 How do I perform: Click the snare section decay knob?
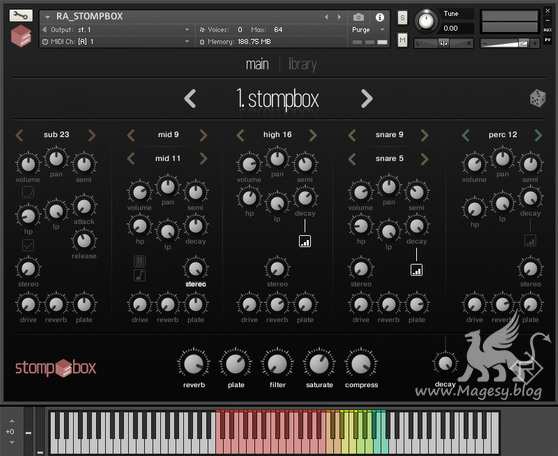(416, 226)
